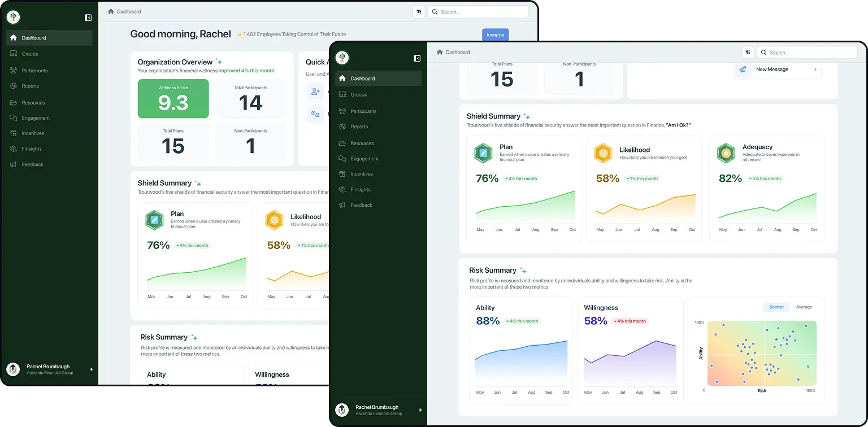
Task: Click the Feedback icon in the sidebar
Action: [342, 205]
